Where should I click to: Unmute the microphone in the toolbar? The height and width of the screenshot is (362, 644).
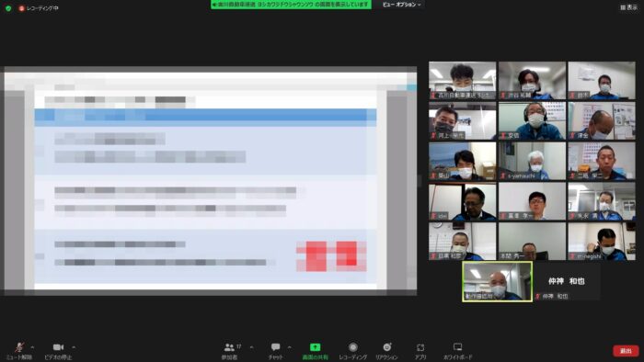point(19,351)
